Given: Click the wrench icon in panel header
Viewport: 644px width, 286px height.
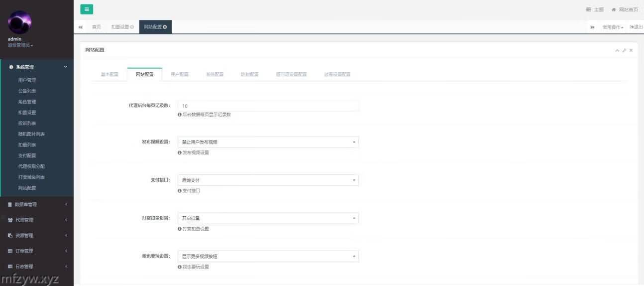Looking at the screenshot, I should click(624, 50).
